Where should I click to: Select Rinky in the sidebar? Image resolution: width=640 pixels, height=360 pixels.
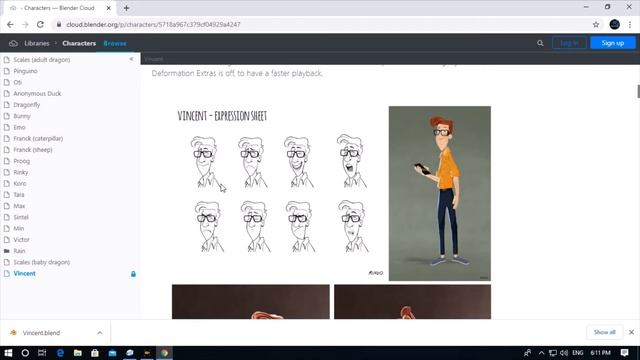[20, 172]
